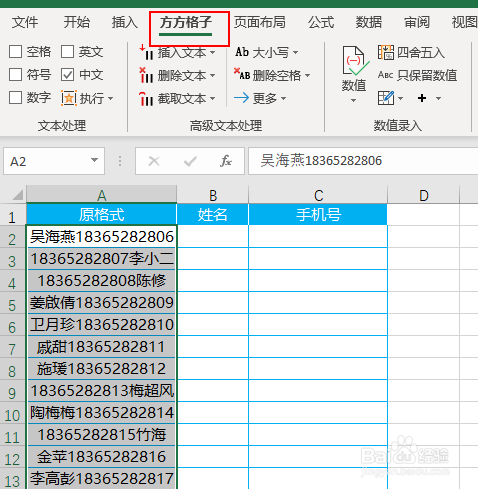The image size is (478, 489).
Task: Uncheck the Chinese (中文) checkbox
Action: pyautogui.click(x=67, y=75)
